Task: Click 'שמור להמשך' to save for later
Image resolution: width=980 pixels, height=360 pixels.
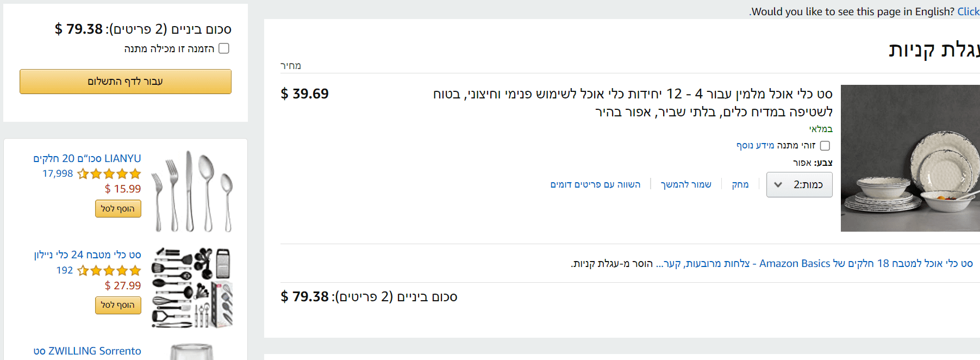Action: (x=686, y=185)
